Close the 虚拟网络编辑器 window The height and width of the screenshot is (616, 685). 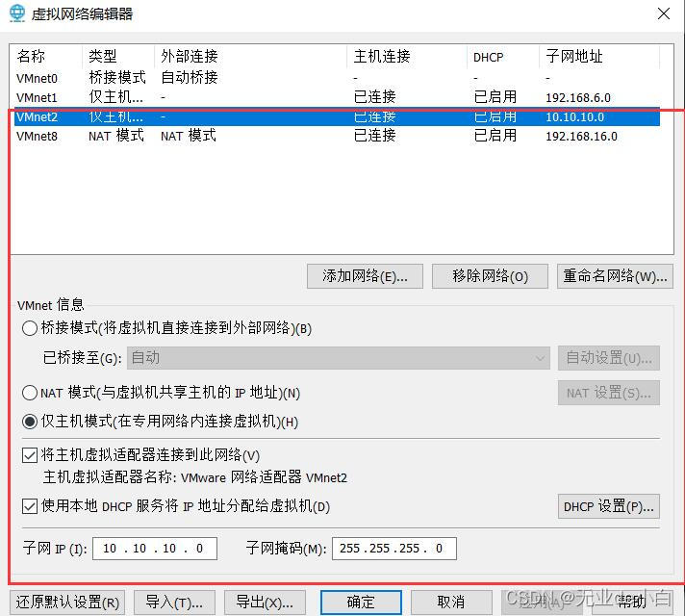point(663,13)
